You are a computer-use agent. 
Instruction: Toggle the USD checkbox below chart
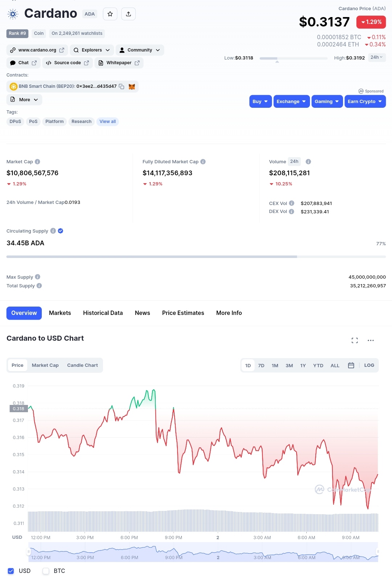11,571
